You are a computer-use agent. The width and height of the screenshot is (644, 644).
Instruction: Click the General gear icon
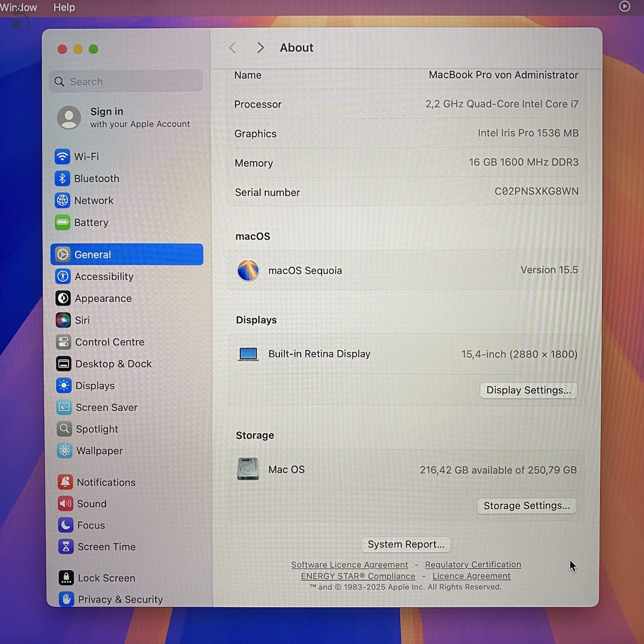pyautogui.click(x=63, y=254)
